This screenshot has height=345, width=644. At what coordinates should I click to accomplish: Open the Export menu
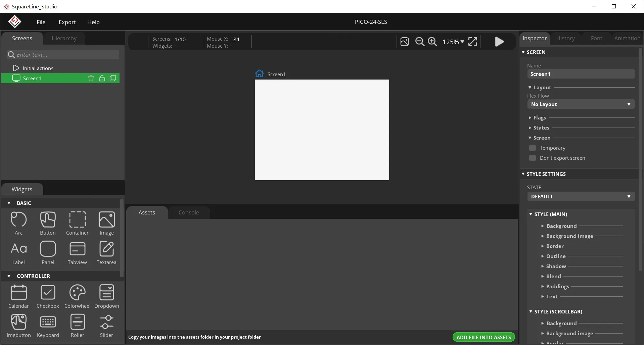(67, 22)
